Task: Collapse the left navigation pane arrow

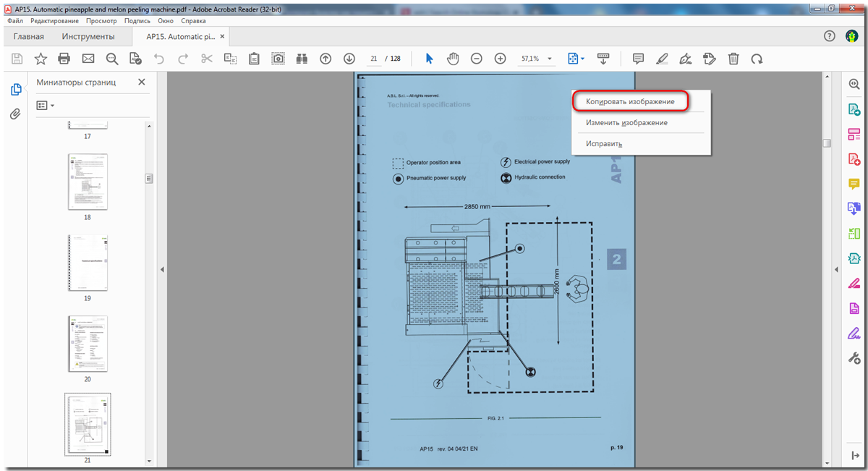Action: tap(162, 269)
